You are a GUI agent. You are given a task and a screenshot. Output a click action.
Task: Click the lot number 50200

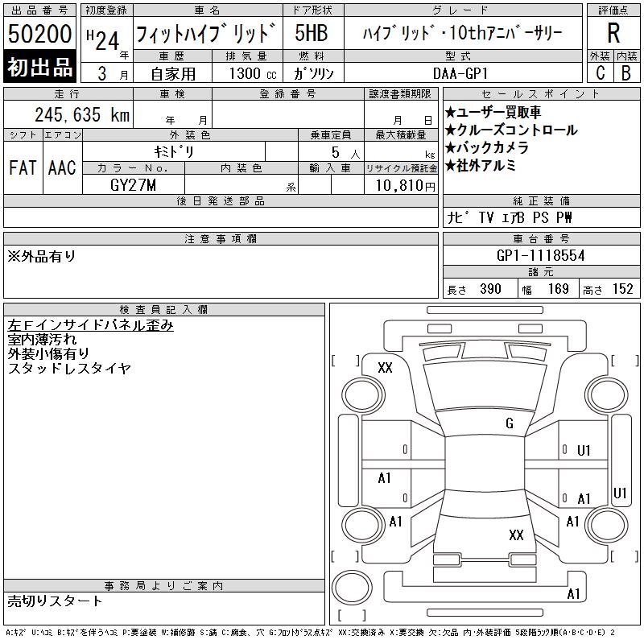point(39,34)
